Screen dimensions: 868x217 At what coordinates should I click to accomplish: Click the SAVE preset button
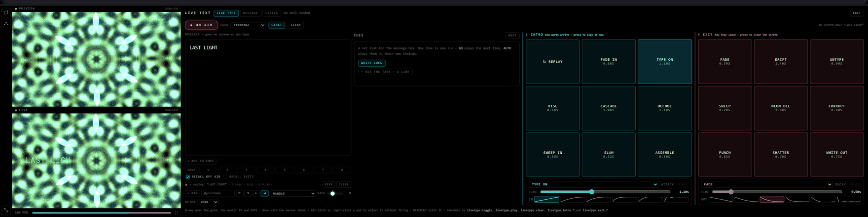pos(191,170)
